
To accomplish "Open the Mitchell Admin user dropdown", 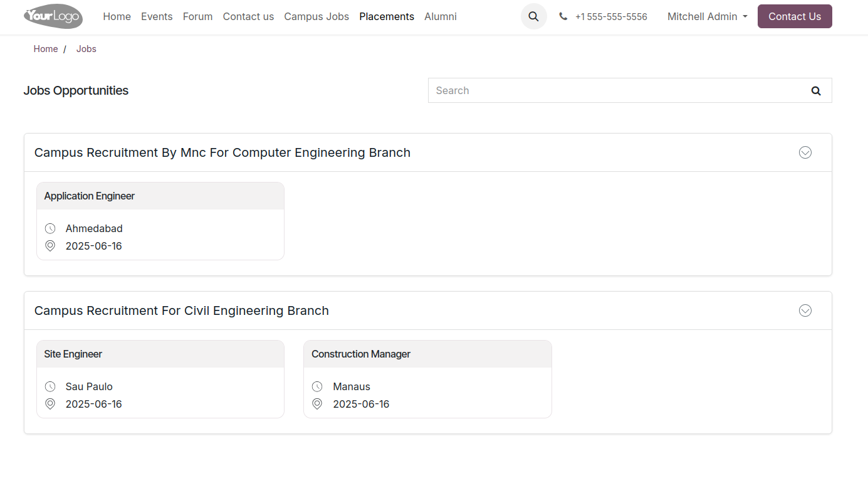I will pos(708,16).
